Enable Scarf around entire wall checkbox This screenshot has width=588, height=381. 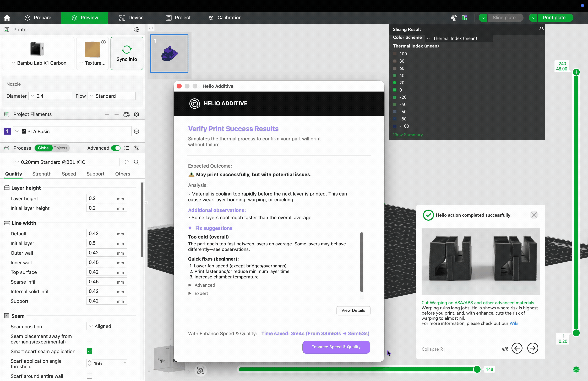click(x=89, y=376)
